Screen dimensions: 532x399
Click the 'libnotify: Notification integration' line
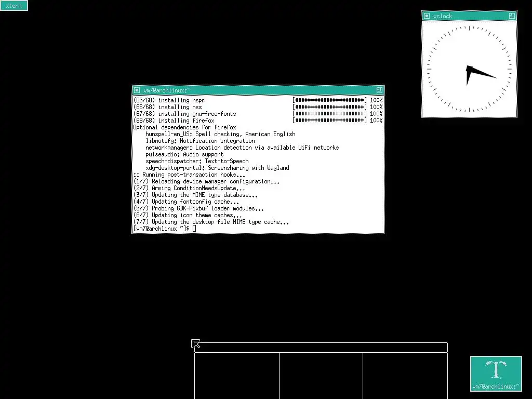click(200, 141)
